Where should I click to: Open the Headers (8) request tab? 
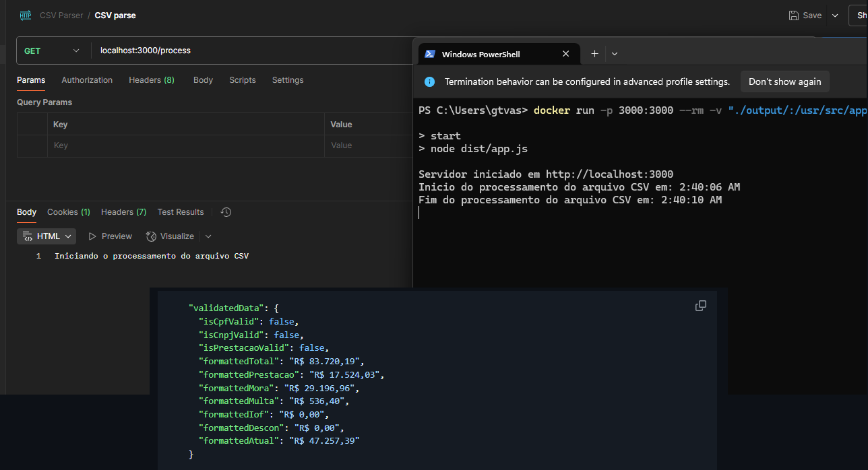tap(152, 80)
